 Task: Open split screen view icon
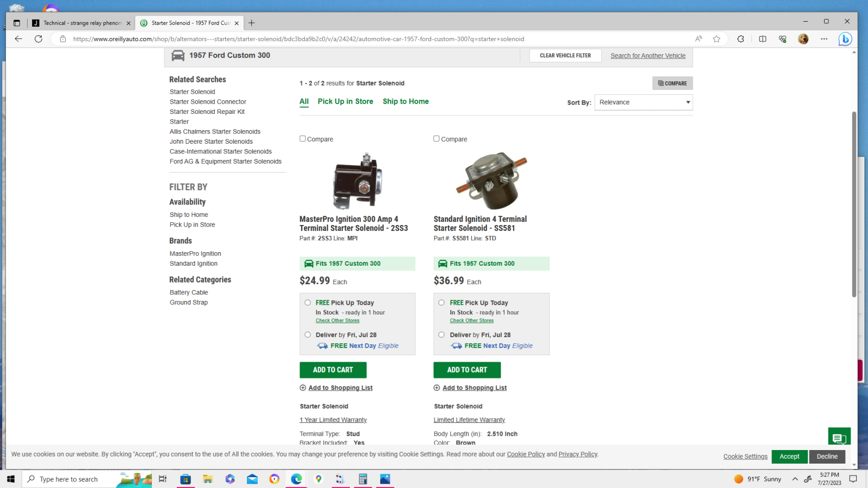pyautogui.click(x=763, y=38)
